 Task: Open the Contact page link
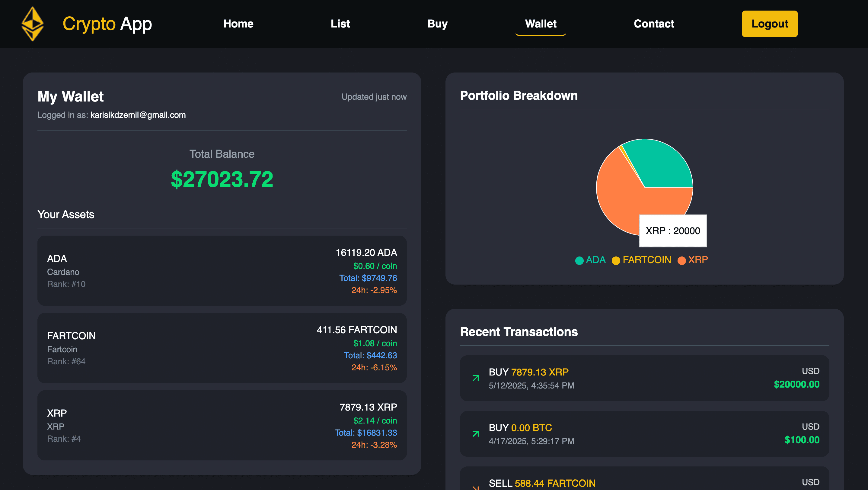click(x=654, y=24)
